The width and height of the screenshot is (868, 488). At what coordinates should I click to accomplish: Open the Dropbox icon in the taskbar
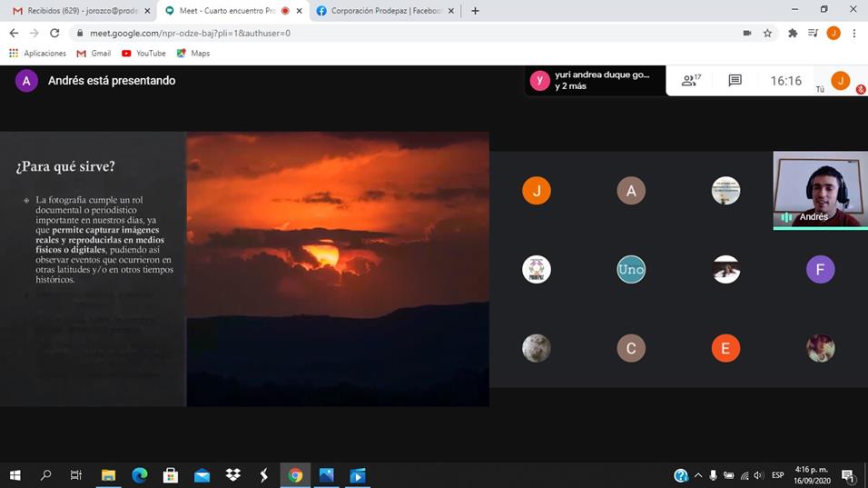point(232,475)
